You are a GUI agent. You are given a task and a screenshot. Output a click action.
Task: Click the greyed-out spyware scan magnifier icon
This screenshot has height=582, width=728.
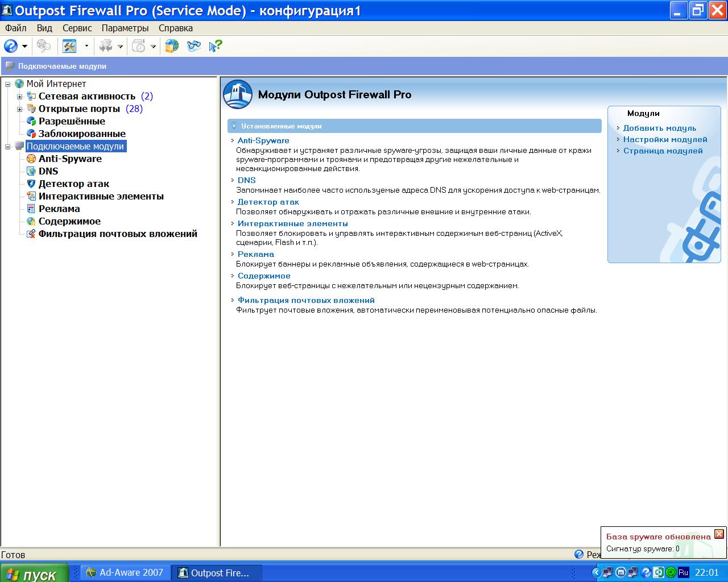[x=44, y=46]
